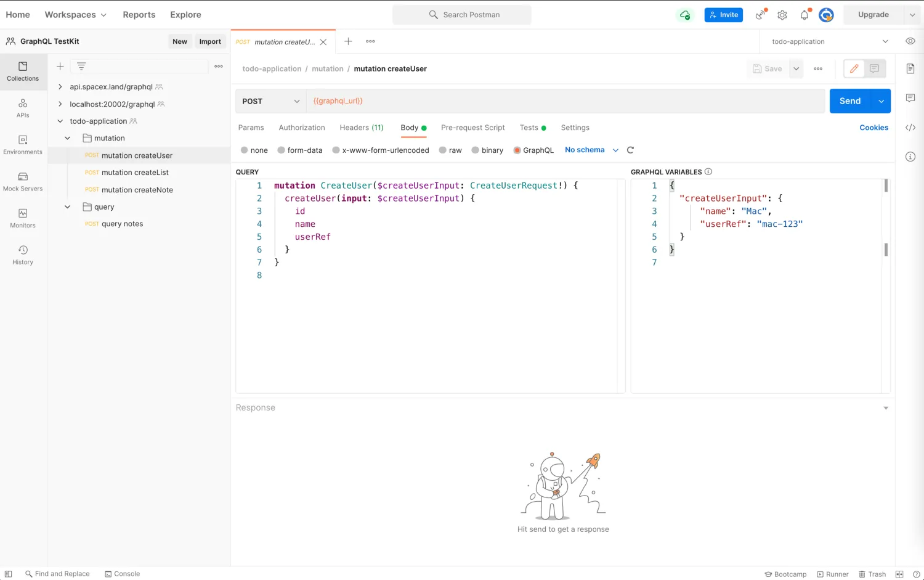This screenshot has height=580, width=924.
Task: Open Mock Servers in the sidebar
Action: click(x=23, y=182)
